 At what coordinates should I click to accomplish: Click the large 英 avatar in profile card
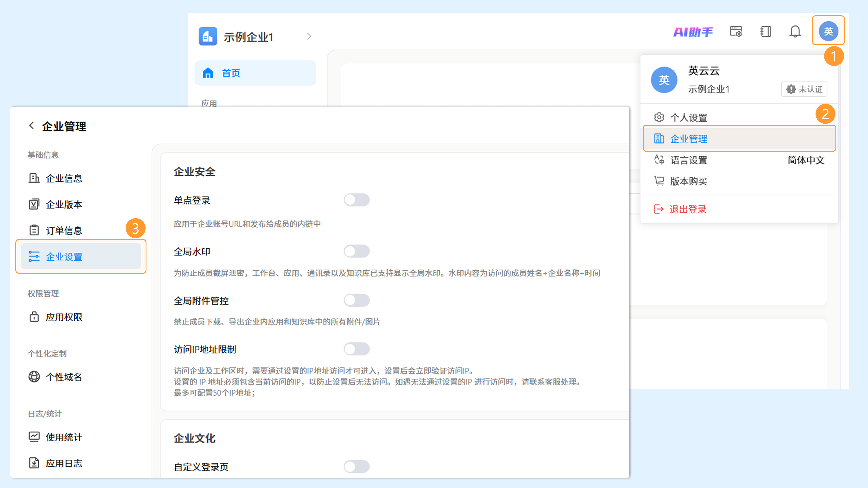(664, 80)
